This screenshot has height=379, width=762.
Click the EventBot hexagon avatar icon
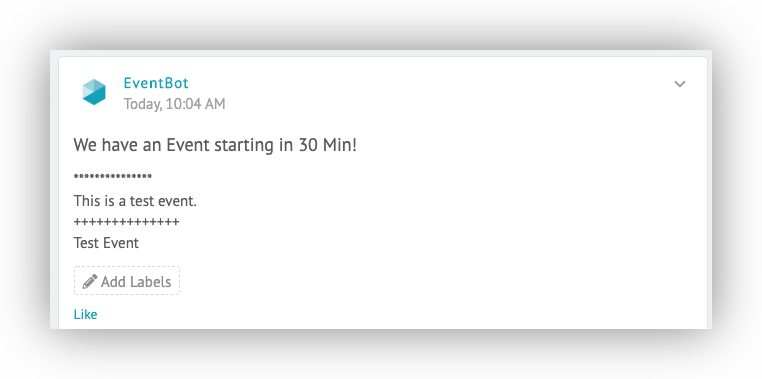click(94, 92)
